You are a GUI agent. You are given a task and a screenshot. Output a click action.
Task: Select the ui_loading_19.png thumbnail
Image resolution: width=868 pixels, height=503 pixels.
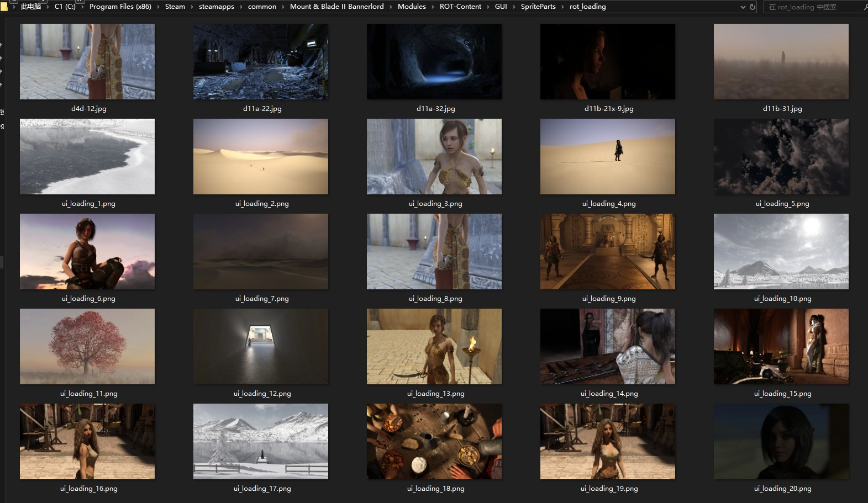click(x=608, y=441)
